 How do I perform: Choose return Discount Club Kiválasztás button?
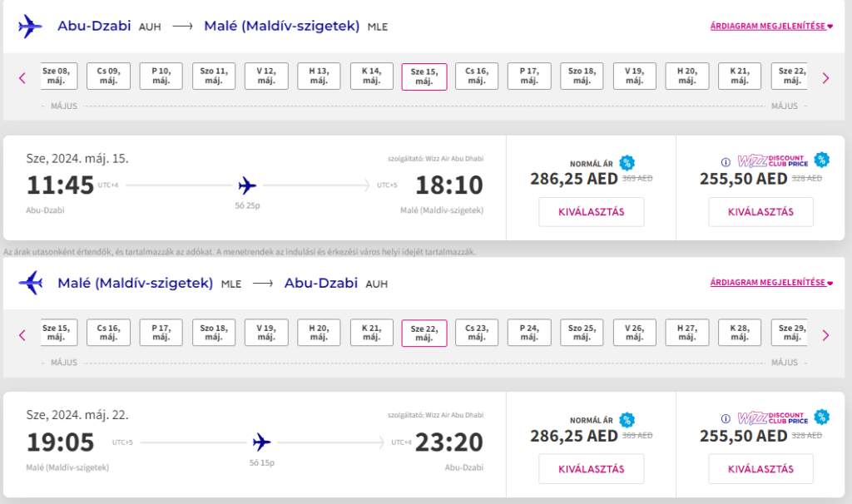(x=760, y=469)
